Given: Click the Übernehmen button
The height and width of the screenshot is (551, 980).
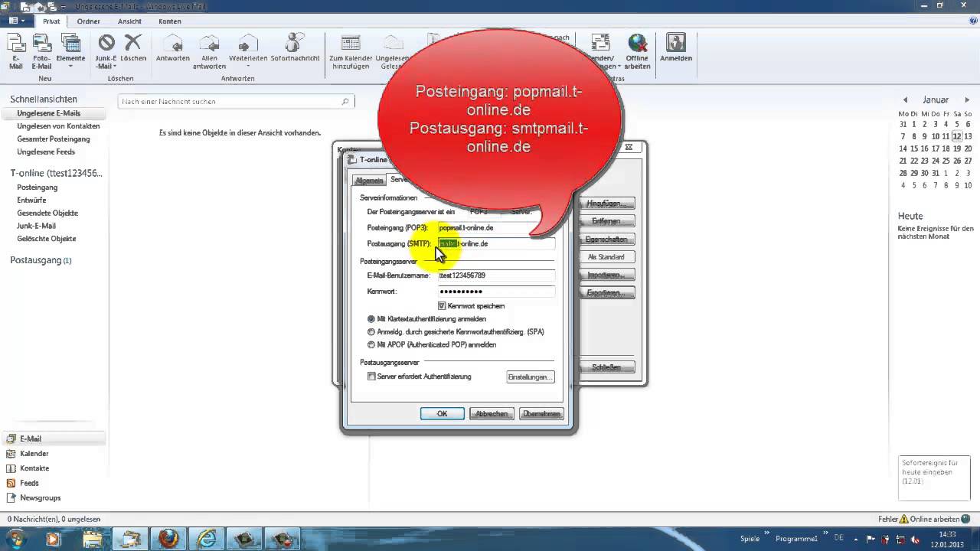Looking at the screenshot, I should click(541, 414).
